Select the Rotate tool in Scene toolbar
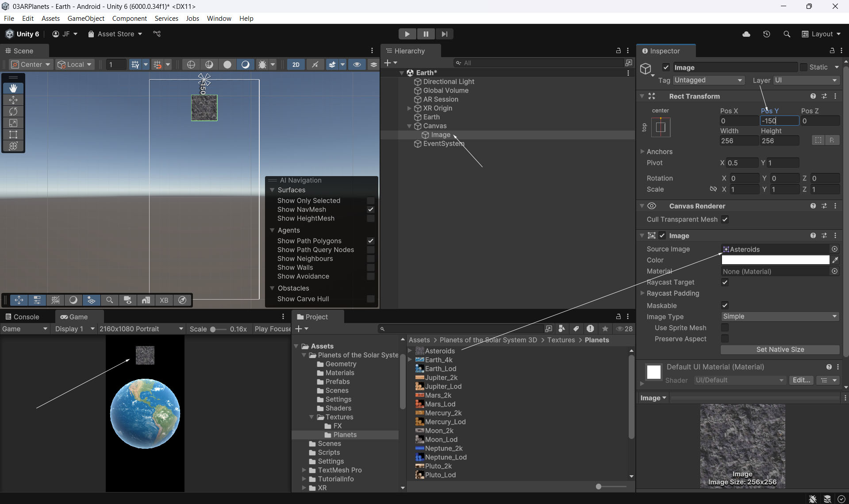The width and height of the screenshot is (849, 504). pyautogui.click(x=13, y=112)
